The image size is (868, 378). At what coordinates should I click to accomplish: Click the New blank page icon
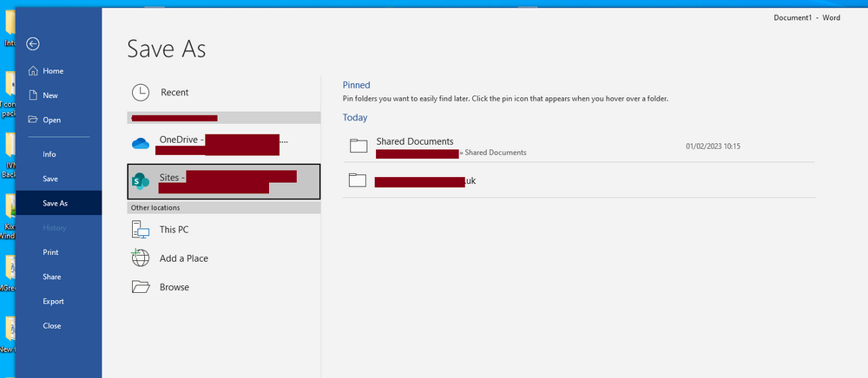pos(33,95)
